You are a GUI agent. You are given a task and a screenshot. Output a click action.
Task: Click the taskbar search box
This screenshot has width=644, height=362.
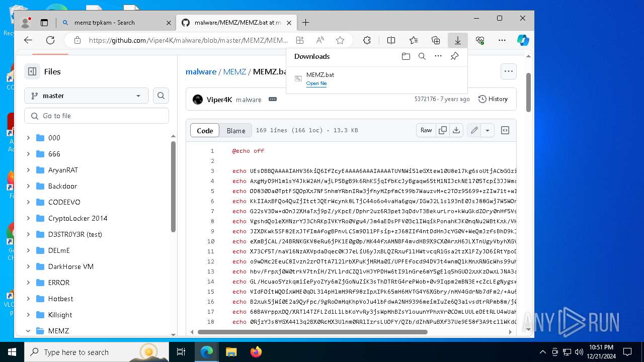(x=97, y=352)
